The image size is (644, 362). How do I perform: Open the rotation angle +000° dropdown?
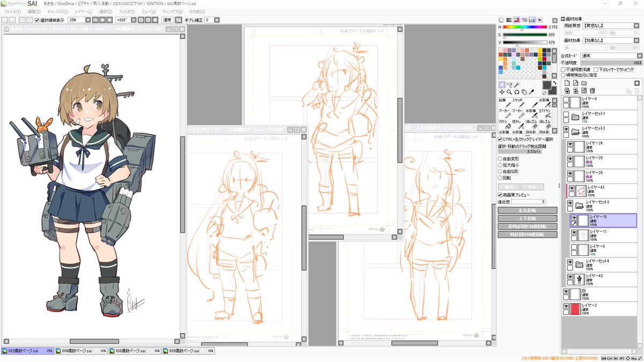pos(133,20)
